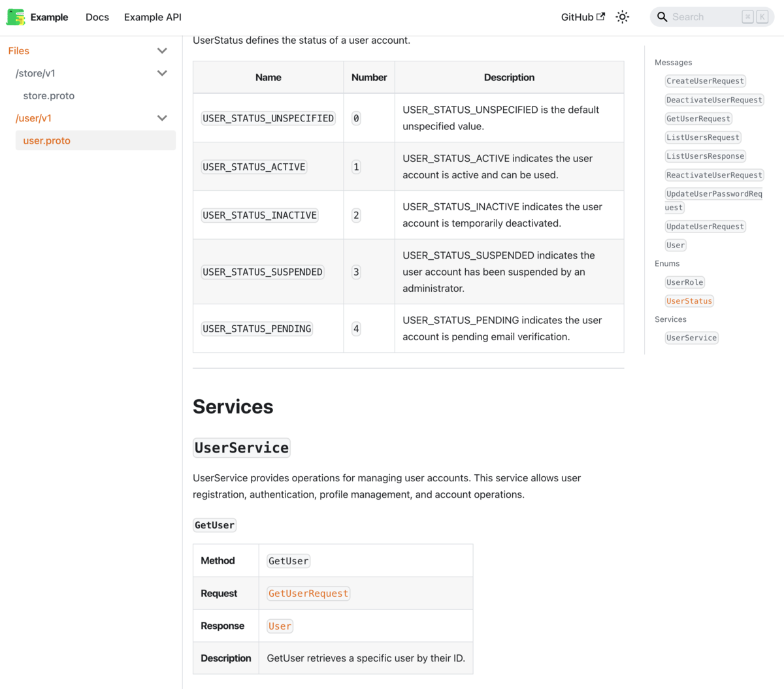Open CreateUserRequest under Messages
The height and width of the screenshot is (689, 784).
point(705,80)
